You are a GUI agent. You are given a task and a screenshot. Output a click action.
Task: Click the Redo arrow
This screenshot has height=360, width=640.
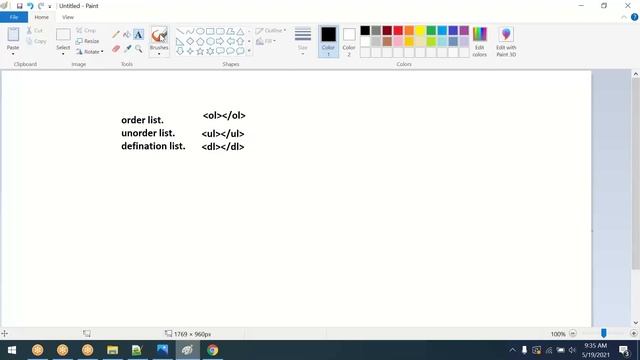pos(40,6)
